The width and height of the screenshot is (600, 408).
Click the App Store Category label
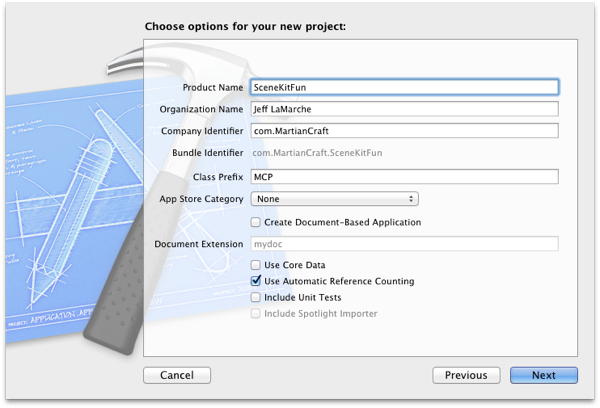201,199
